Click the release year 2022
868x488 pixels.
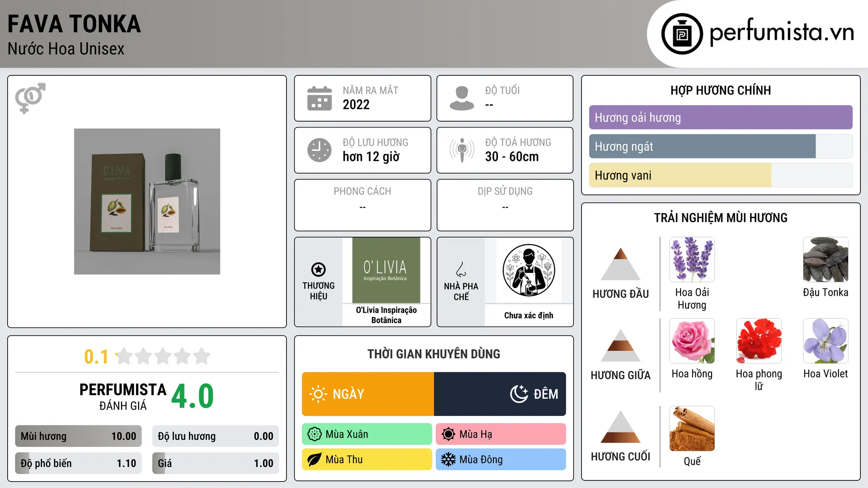(356, 105)
